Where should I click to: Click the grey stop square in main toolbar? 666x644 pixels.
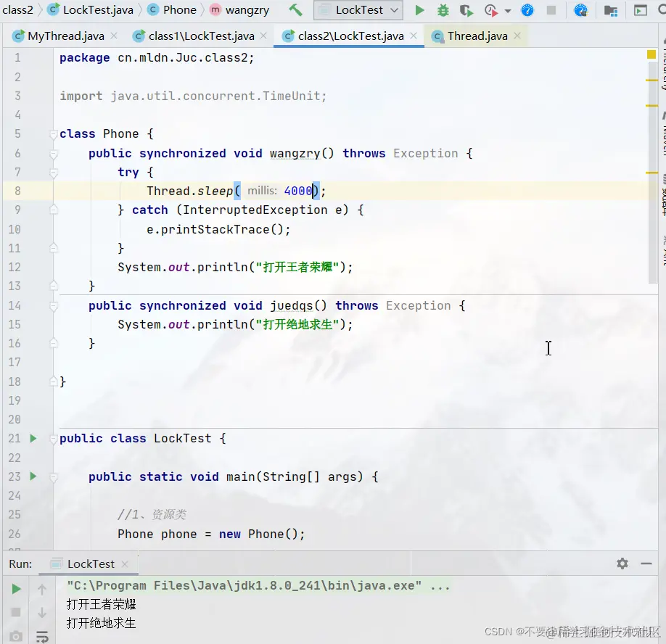click(x=551, y=9)
